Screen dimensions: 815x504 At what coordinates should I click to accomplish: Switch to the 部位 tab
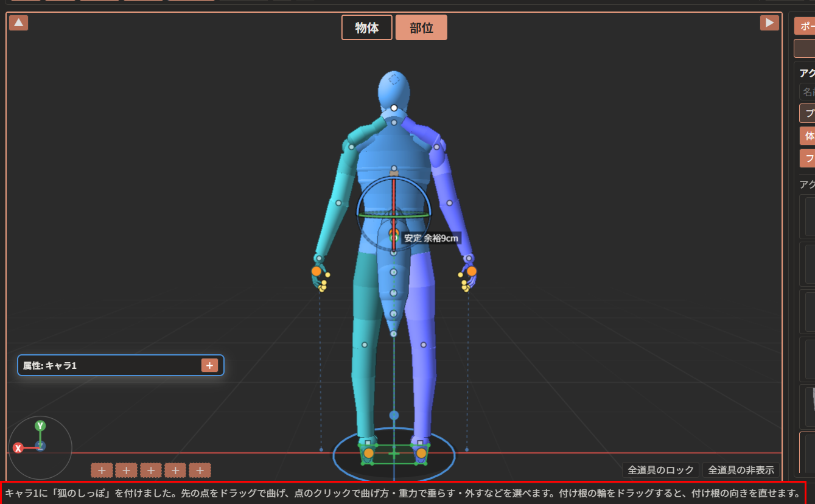[421, 27]
